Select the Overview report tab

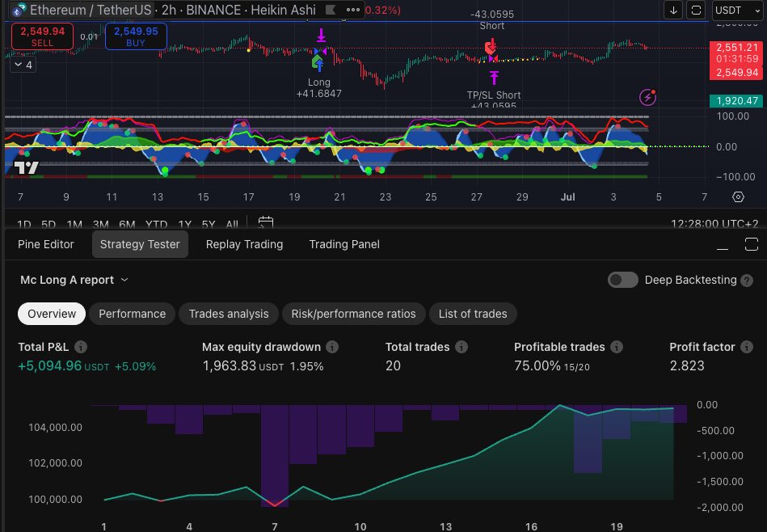pyautogui.click(x=52, y=314)
